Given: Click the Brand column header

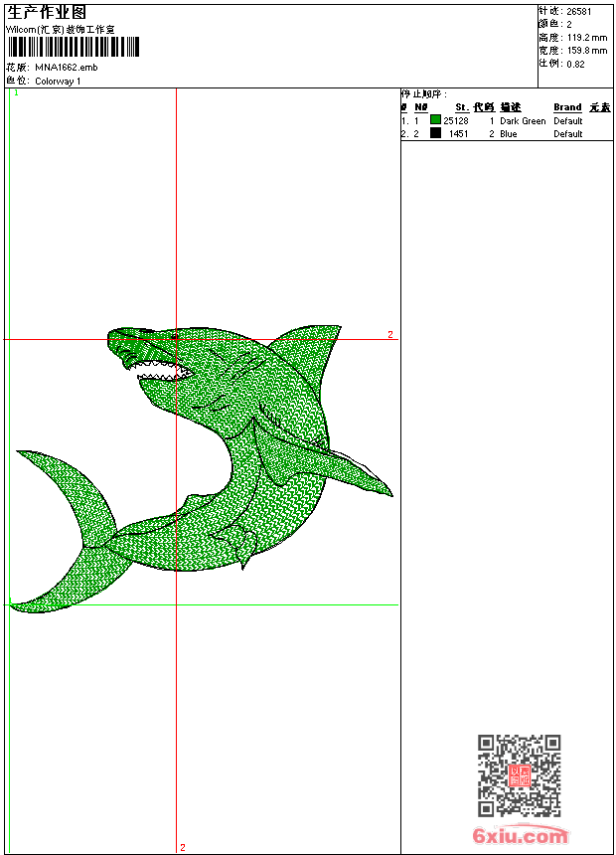Looking at the screenshot, I should click(x=567, y=107).
